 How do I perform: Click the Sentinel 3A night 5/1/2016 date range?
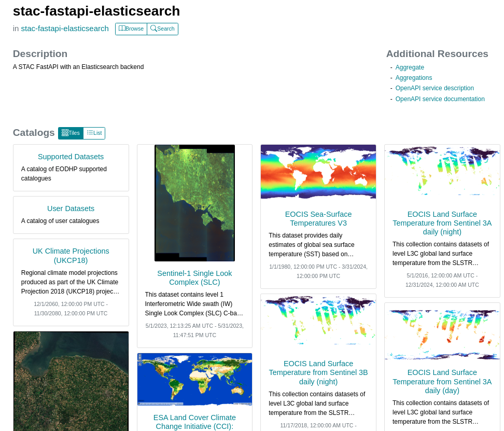[x=442, y=280]
